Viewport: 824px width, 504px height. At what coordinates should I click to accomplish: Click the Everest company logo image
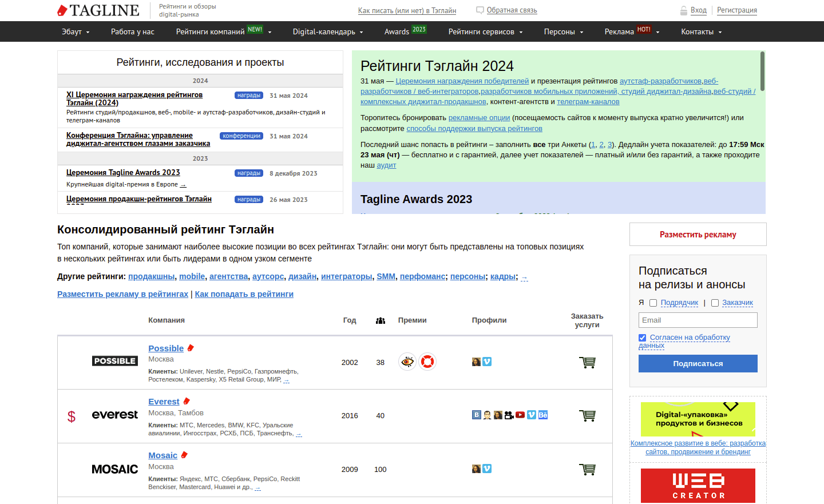115,415
